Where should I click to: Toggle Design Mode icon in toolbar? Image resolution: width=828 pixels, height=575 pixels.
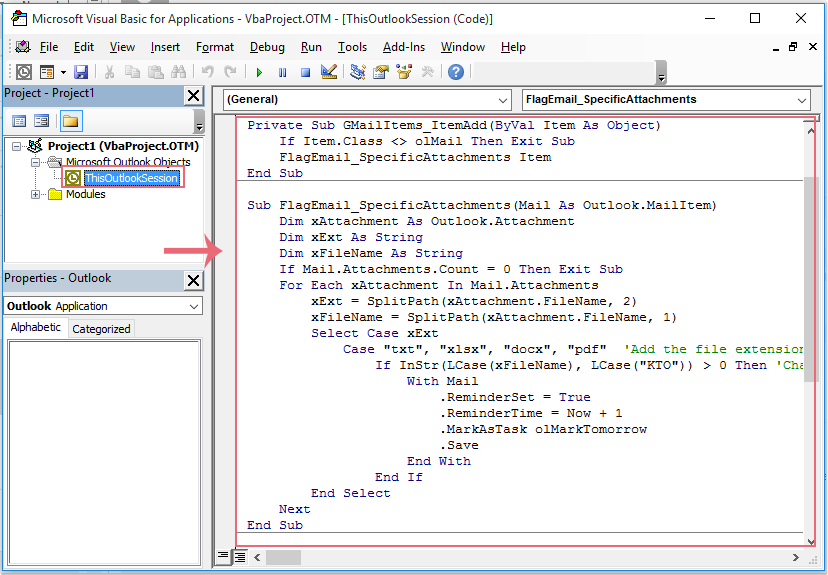[x=329, y=72]
